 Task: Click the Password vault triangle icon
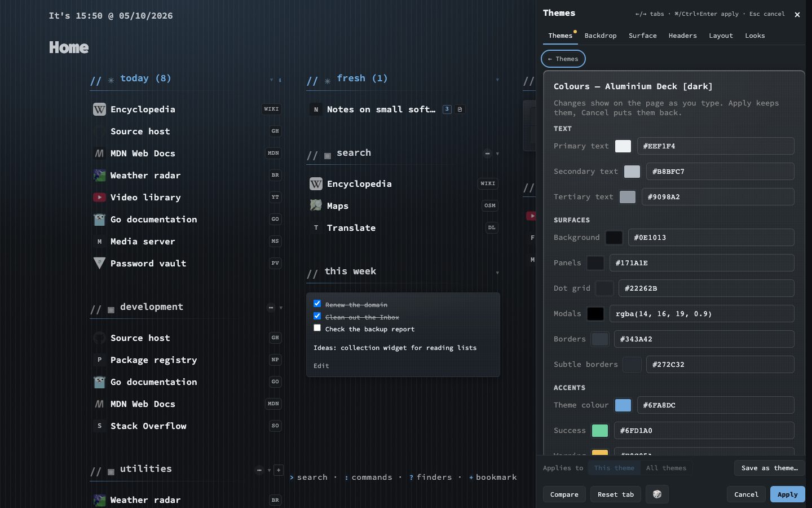click(x=99, y=264)
